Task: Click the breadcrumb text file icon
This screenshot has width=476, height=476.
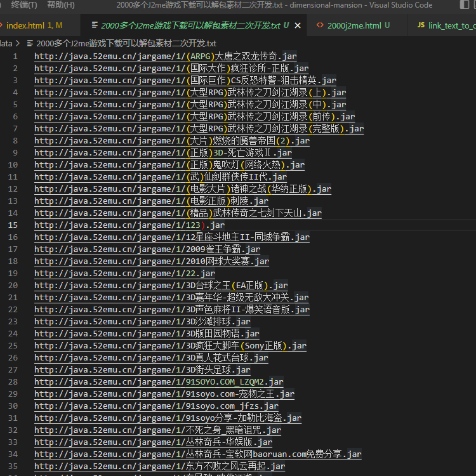Action: [30, 43]
